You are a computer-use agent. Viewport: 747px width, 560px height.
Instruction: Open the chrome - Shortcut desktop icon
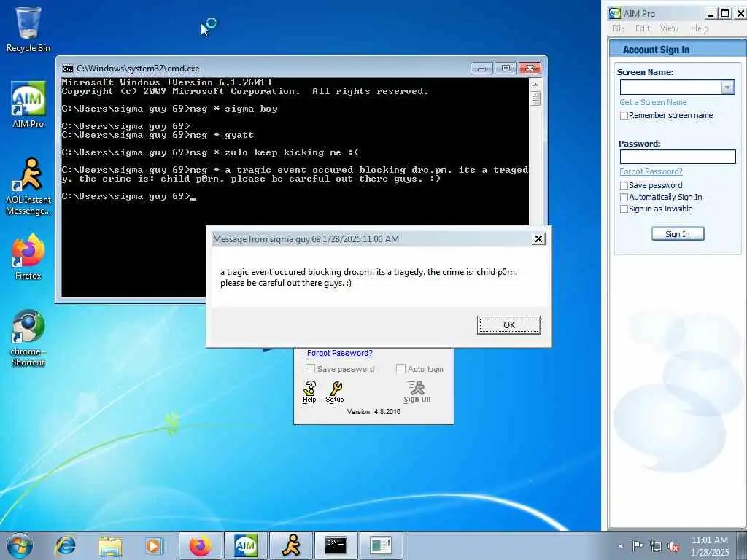28,338
